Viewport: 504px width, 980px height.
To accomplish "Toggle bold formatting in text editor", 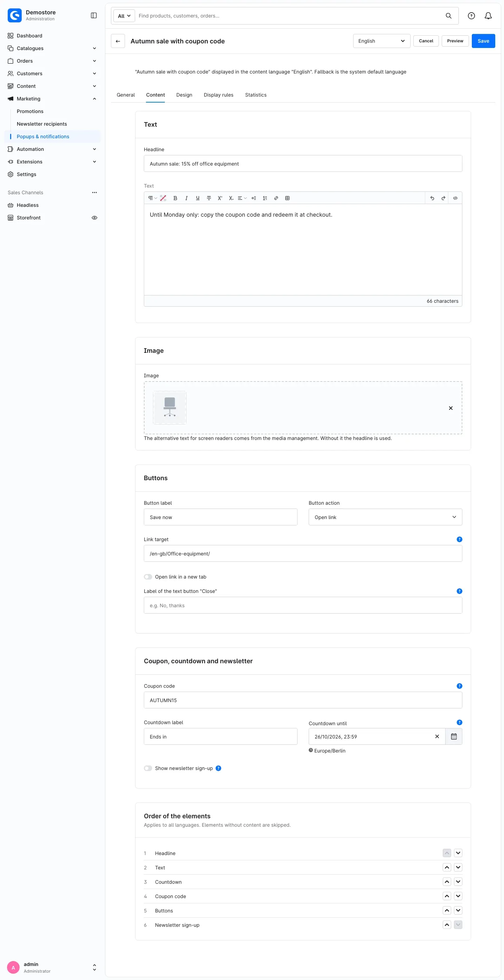I will pos(175,198).
